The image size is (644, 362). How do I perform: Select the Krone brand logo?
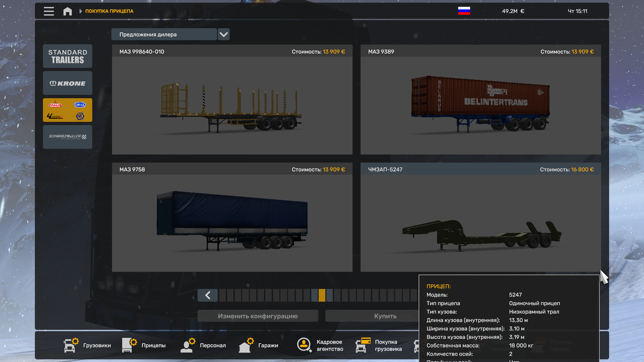click(x=67, y=83)
